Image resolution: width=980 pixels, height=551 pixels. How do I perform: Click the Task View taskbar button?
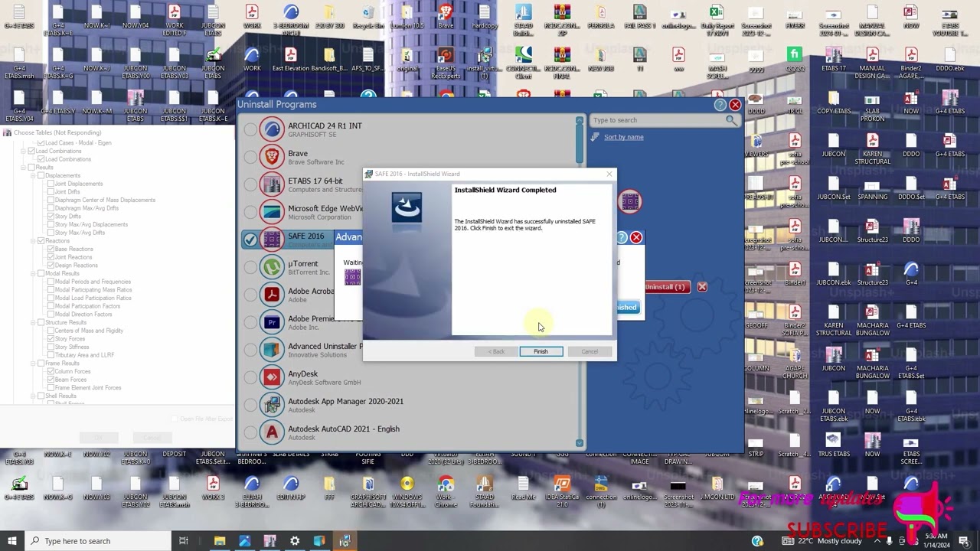[x=184, y=541]
